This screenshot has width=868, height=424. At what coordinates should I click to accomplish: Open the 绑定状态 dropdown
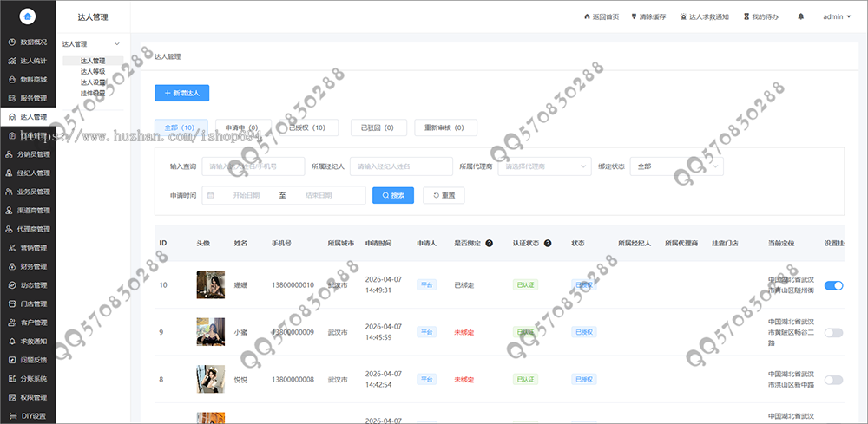(676, 166)
